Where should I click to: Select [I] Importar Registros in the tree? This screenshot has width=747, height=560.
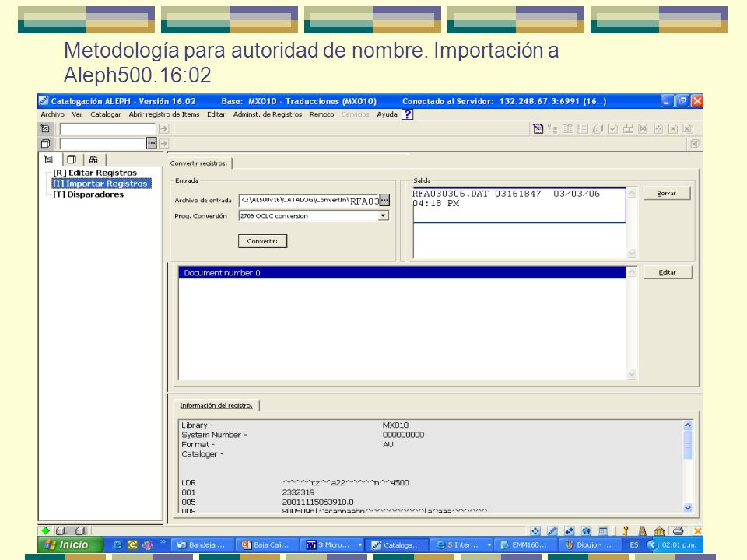[x=100, y=184]
